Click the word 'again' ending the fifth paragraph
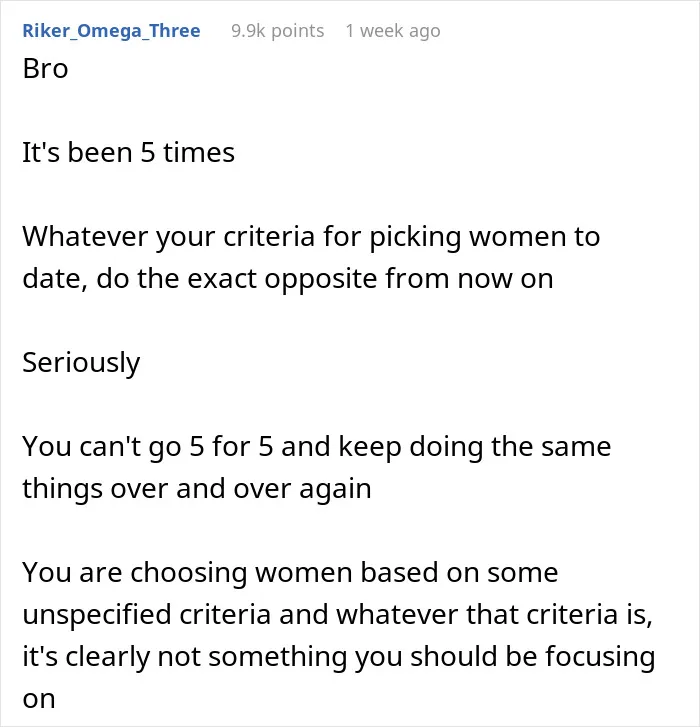The width and height of the screenshot is (700, 727). [335, 490]
